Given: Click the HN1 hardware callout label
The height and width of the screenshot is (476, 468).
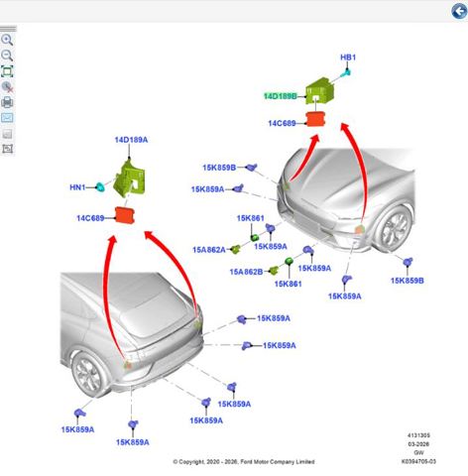Looking at the screenshot, I should pos(77,187).
